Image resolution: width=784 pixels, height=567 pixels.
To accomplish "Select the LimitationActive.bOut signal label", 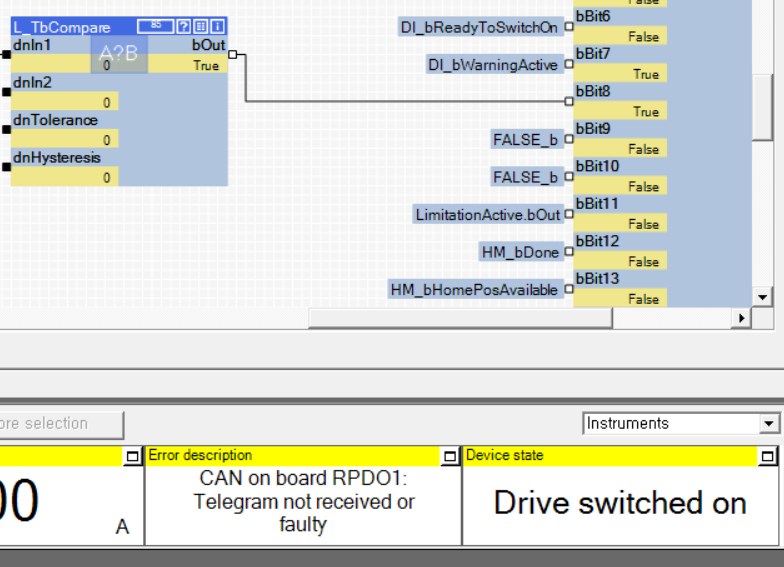I will pyautogui.click(x=488, y=214).
